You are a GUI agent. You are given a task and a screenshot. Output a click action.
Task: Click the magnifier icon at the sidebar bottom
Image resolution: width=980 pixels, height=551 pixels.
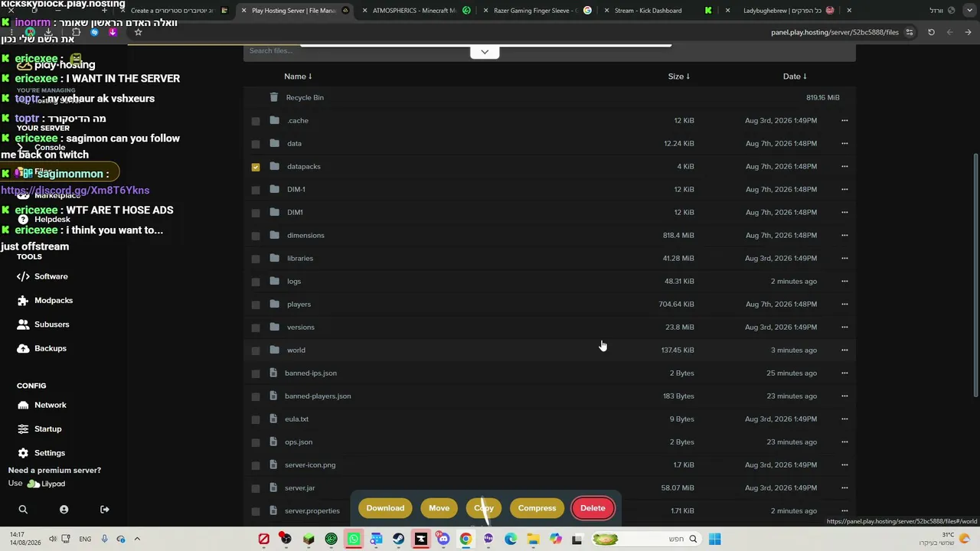[x=23, y=510]
